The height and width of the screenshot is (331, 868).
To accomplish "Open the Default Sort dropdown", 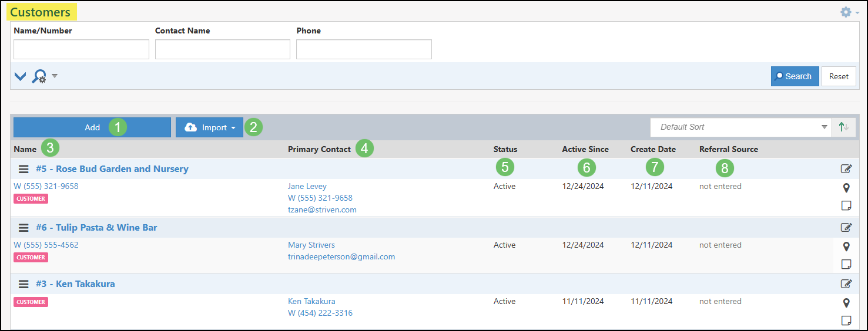I will pos(740,127).
